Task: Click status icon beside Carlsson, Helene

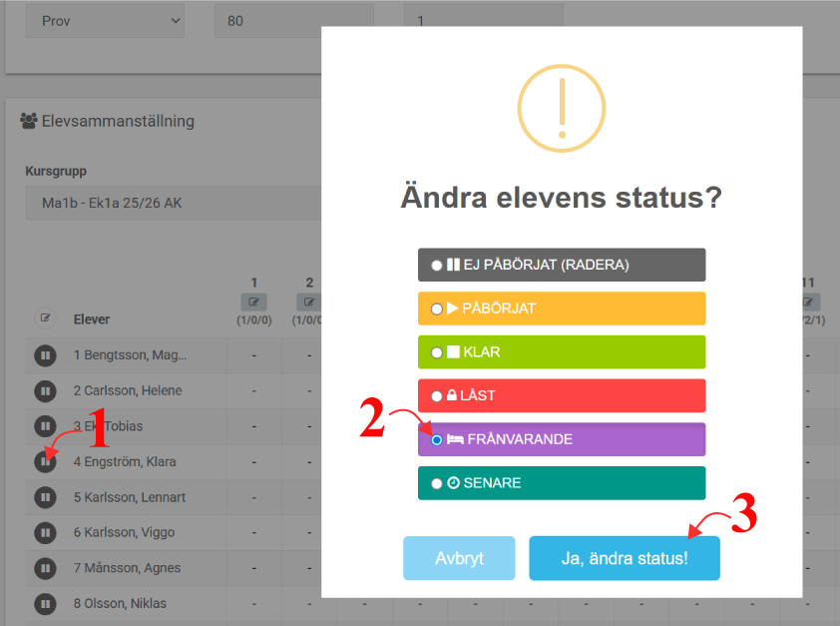Action: pyautogui.click(x=45, y=390)
